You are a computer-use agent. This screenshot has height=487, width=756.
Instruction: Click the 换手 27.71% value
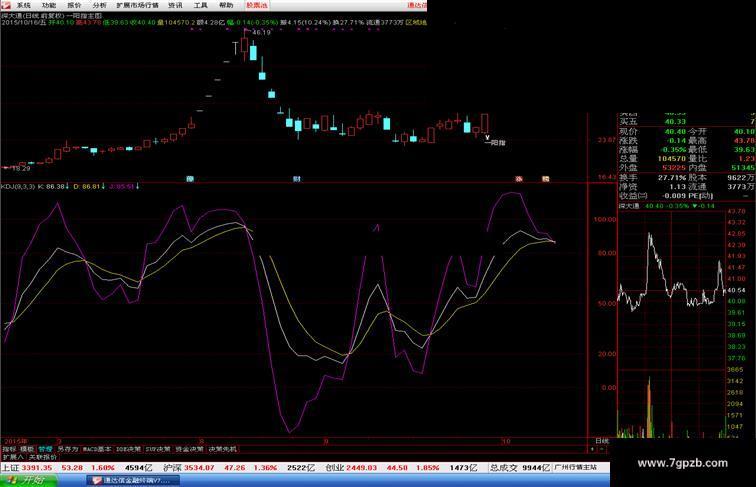[x=672, y=177]
